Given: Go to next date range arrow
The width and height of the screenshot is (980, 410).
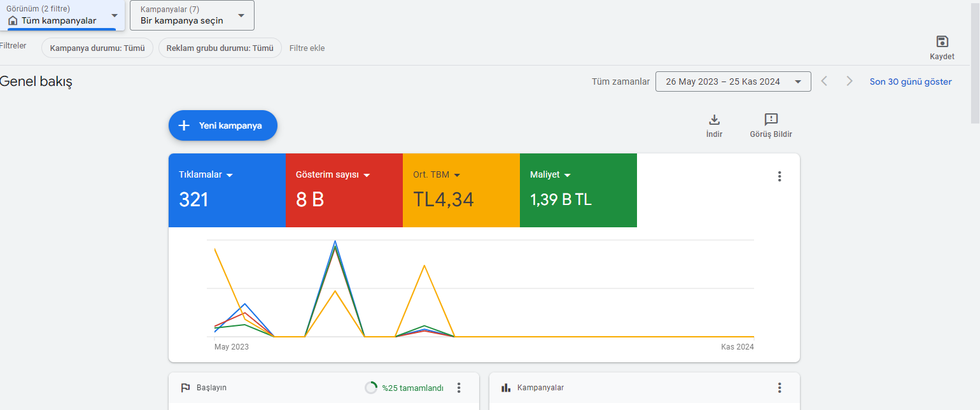Looking at the screenshot, I should (x=849, y=81).
